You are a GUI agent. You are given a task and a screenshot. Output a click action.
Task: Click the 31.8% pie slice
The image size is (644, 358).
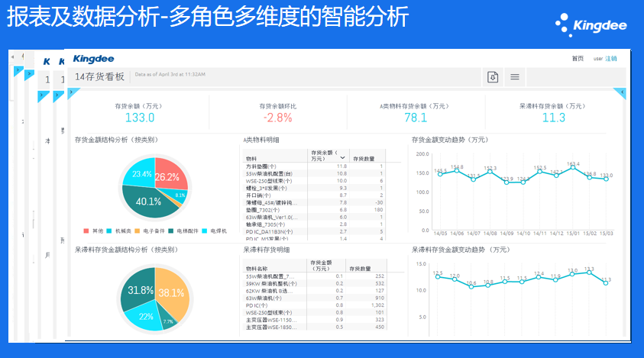(x=139, y=290)
